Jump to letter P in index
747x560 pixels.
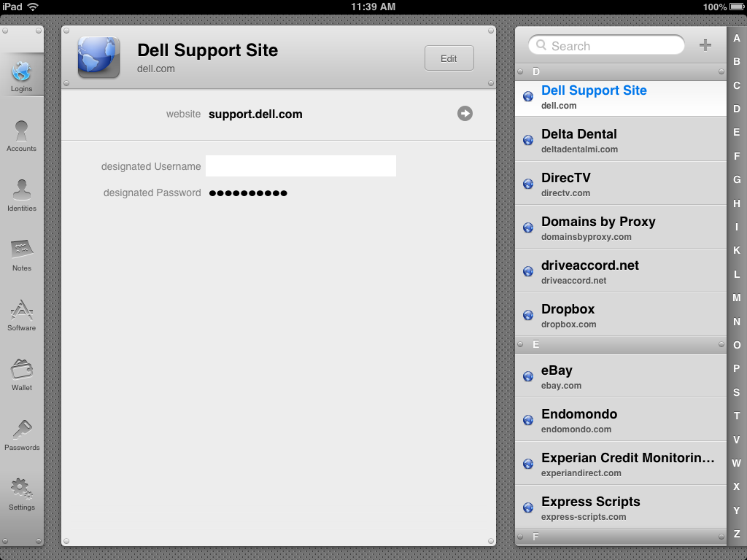737,368
